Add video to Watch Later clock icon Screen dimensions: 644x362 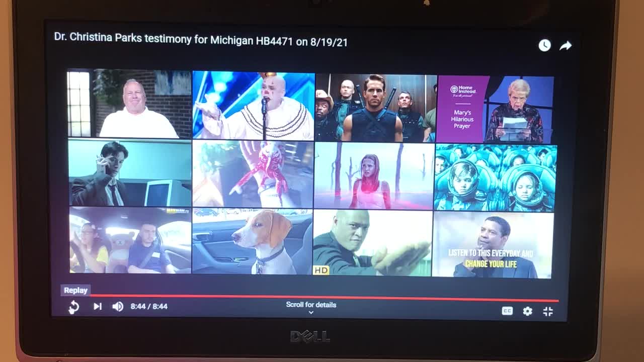click(x=544, y=46)
